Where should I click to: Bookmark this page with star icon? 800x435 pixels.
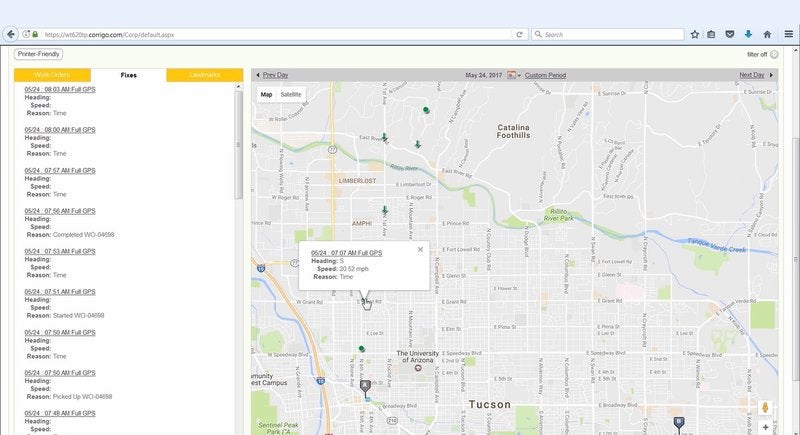pyautogui.click(x=695, y=34)
